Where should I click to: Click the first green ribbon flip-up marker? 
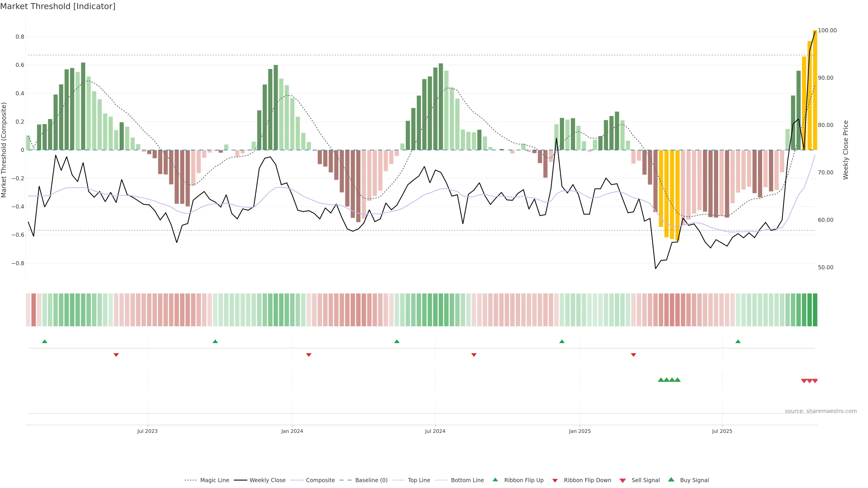(45, 342)
